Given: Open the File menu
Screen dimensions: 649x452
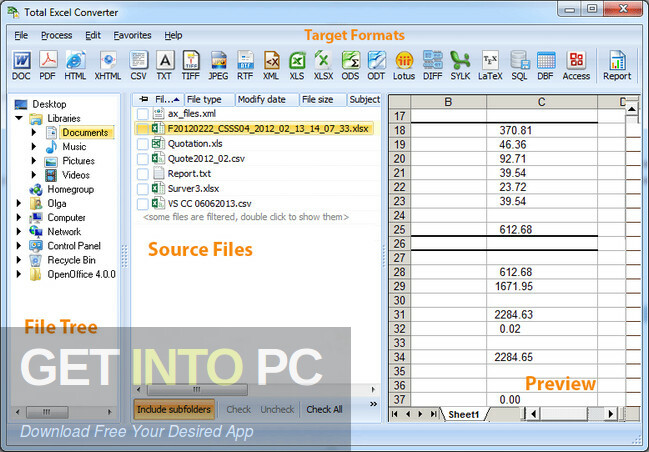Looking at the screenshot, I should tap(21, 35).
